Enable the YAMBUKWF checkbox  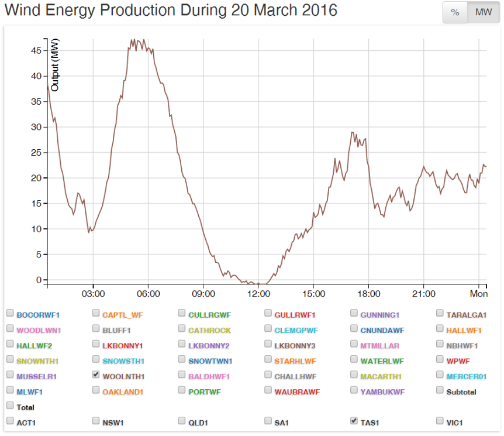[x=354, y=390]
